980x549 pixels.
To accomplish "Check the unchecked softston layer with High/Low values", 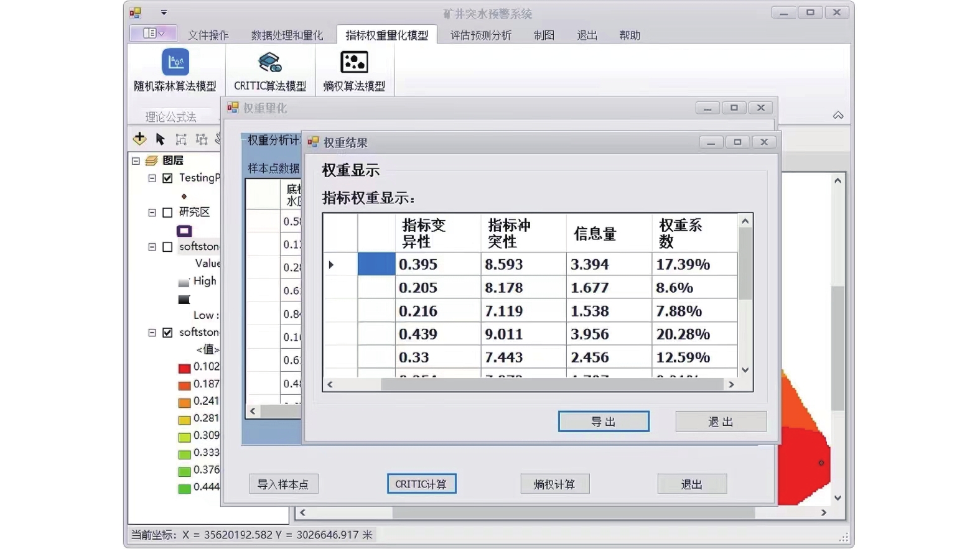I will (167, 247).
